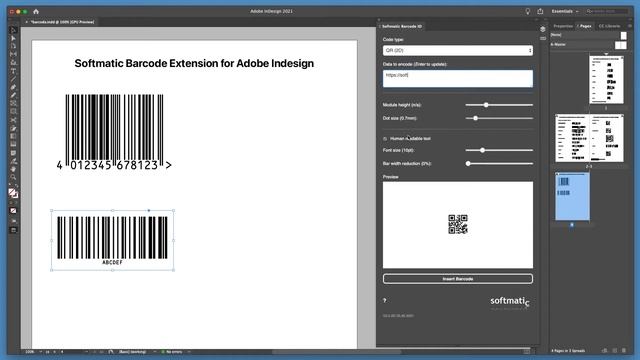Click the lightbulb Learn icon

coord(527,11)
